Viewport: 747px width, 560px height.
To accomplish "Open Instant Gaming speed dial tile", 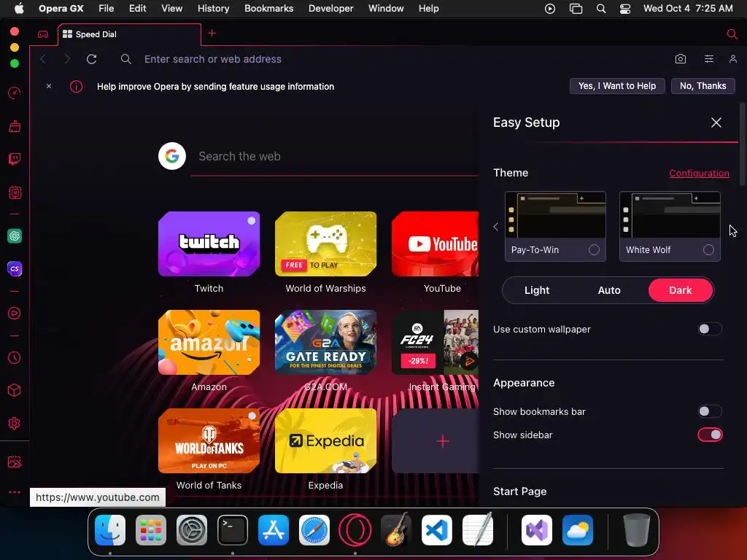I will 435,343.
